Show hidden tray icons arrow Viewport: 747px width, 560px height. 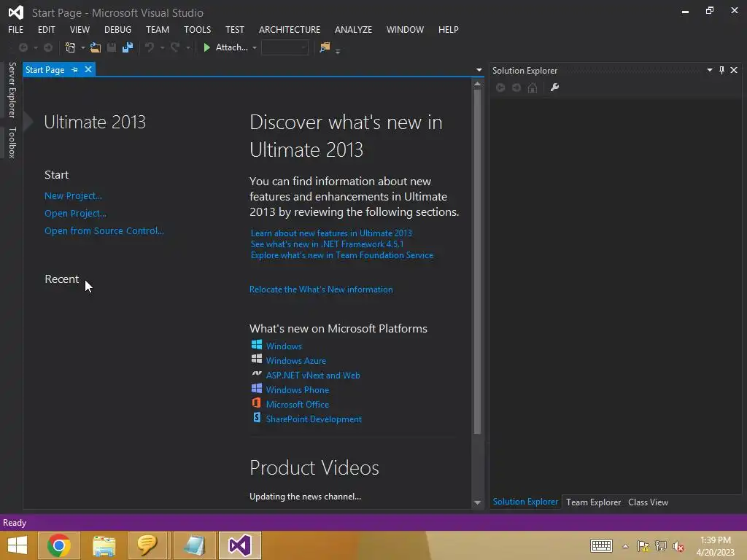click(x=625, y=546)
